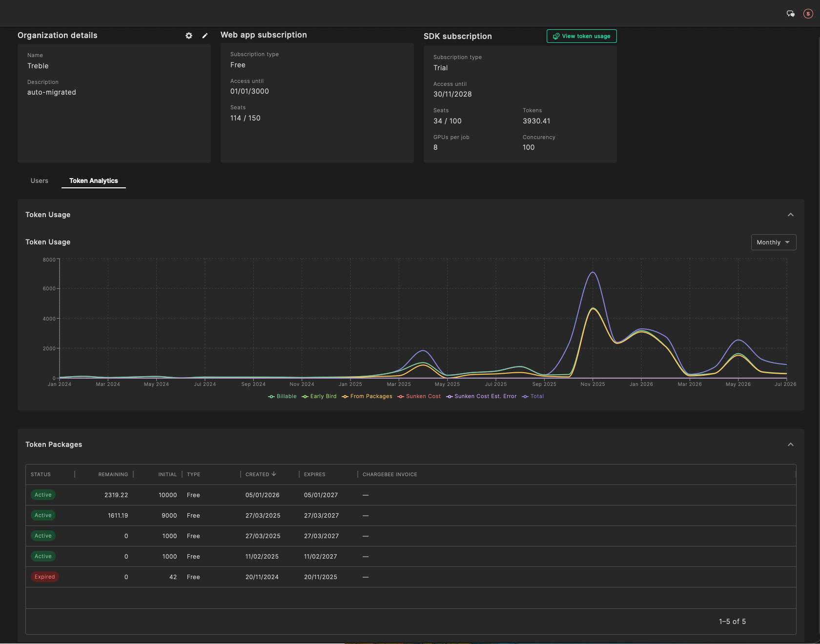Select the Token Analytics tab
Viewport: 820px width, 644px height.
click(x=94, y=181)
